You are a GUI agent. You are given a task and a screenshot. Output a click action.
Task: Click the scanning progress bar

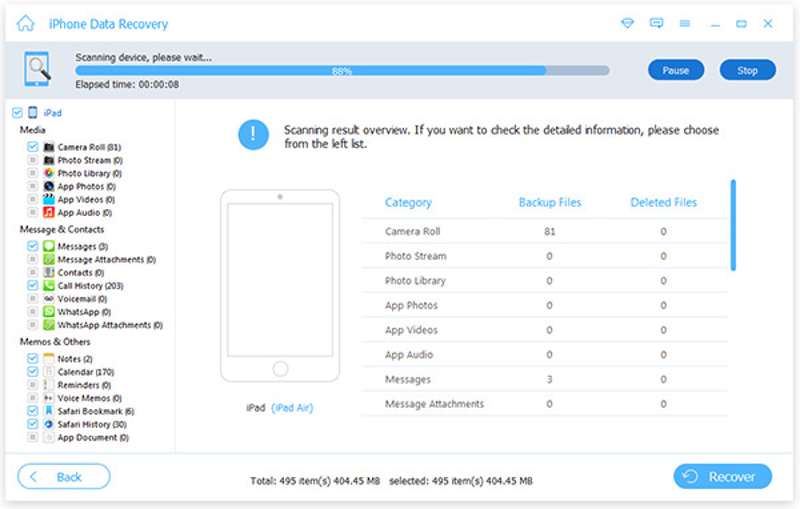[342, 71]
